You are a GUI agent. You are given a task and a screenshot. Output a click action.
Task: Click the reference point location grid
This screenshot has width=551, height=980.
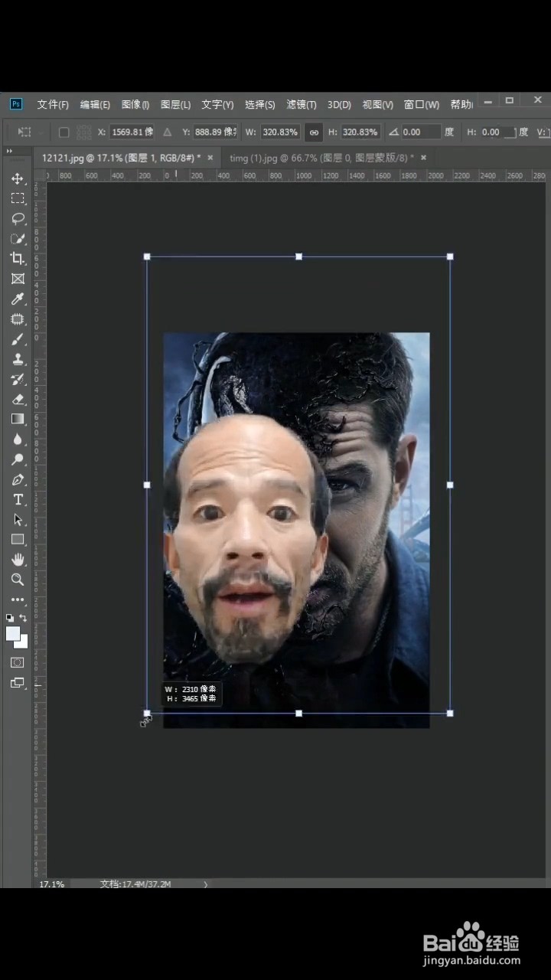84,132
